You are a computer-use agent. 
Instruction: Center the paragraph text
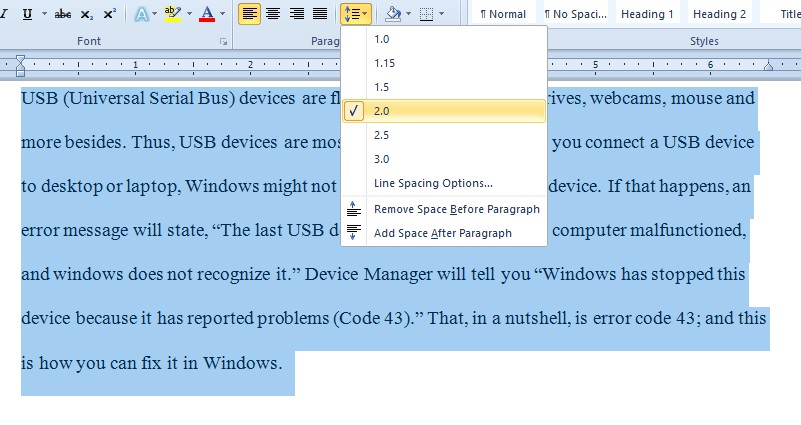[273, 14]
